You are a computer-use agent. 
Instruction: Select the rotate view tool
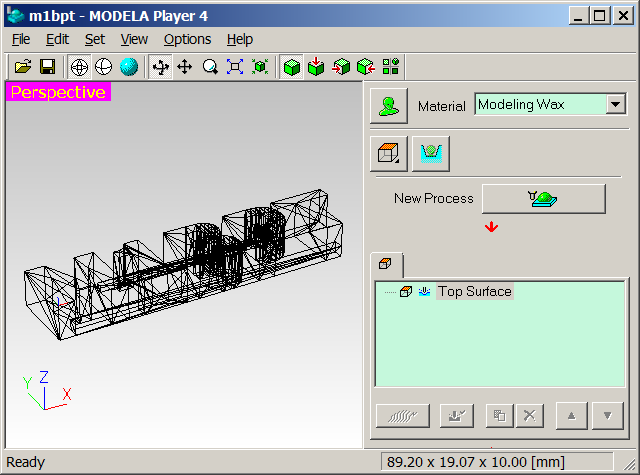(x=160, y=67)
